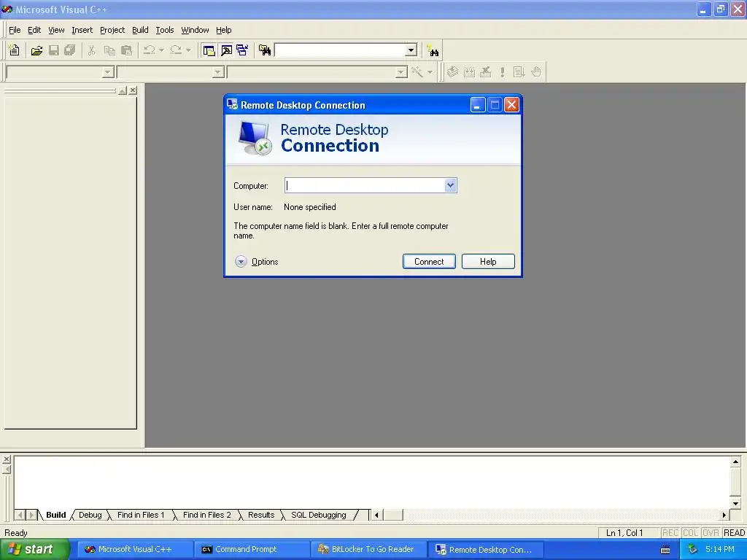747x560 pixels.
Task: Open the WizardBar class dropdown
Action: click(x=108, y=72)
